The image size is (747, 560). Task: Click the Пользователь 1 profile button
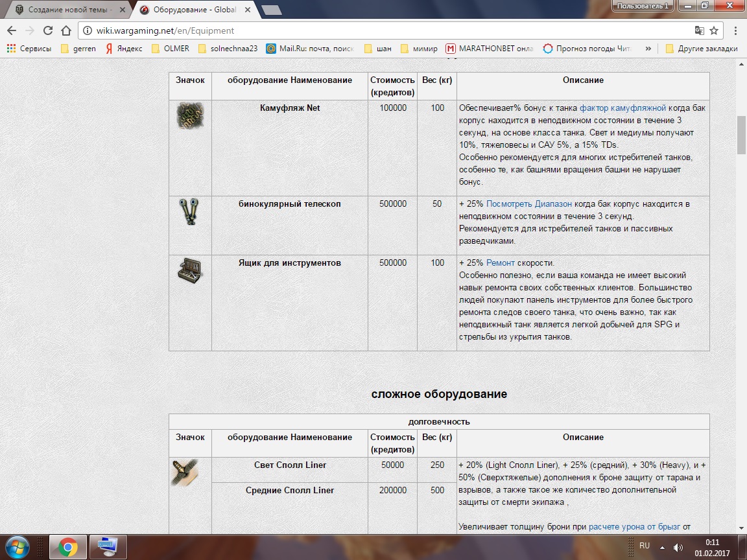point(643,6)
